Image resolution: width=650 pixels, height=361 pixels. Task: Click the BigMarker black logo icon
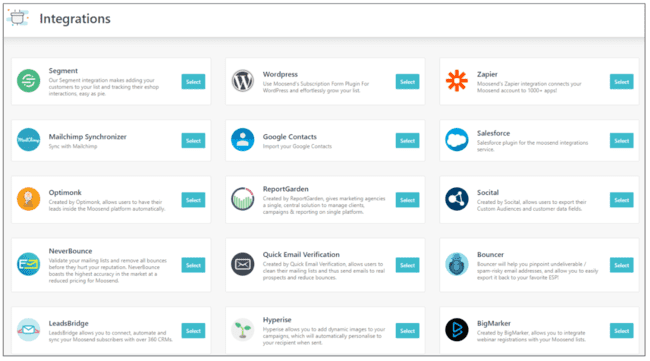point(456,330)
